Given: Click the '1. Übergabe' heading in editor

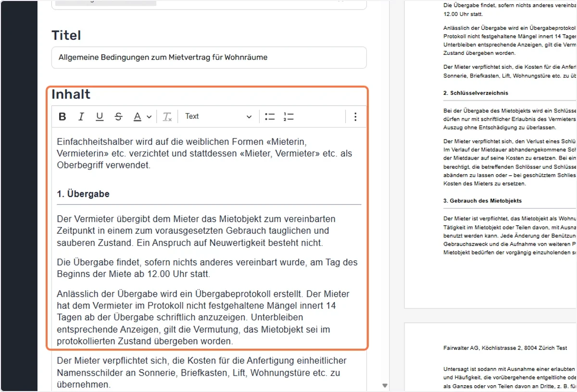Looking at the screenshot, I should click(83, 194).
